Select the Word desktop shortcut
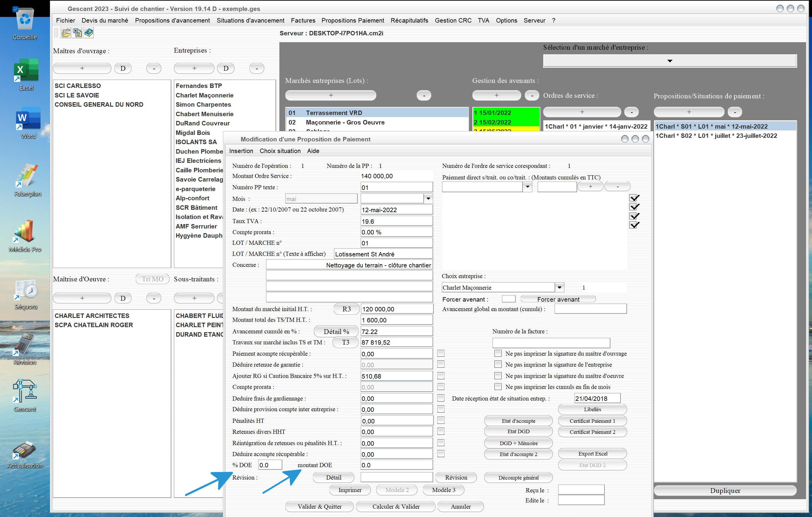Screen dimensions: 812x517 (x=28, y=123)
